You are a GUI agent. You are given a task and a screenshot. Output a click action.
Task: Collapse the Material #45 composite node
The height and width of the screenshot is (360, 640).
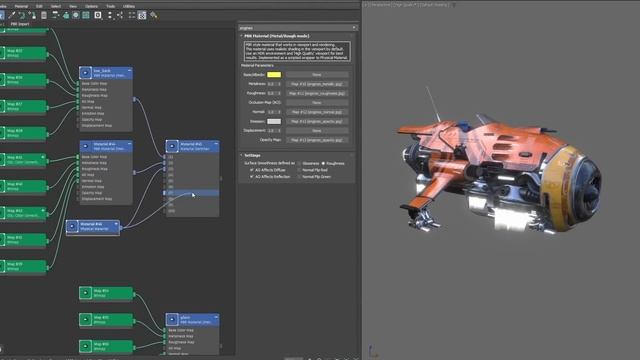pyautogui.click(x=216, y=144)
